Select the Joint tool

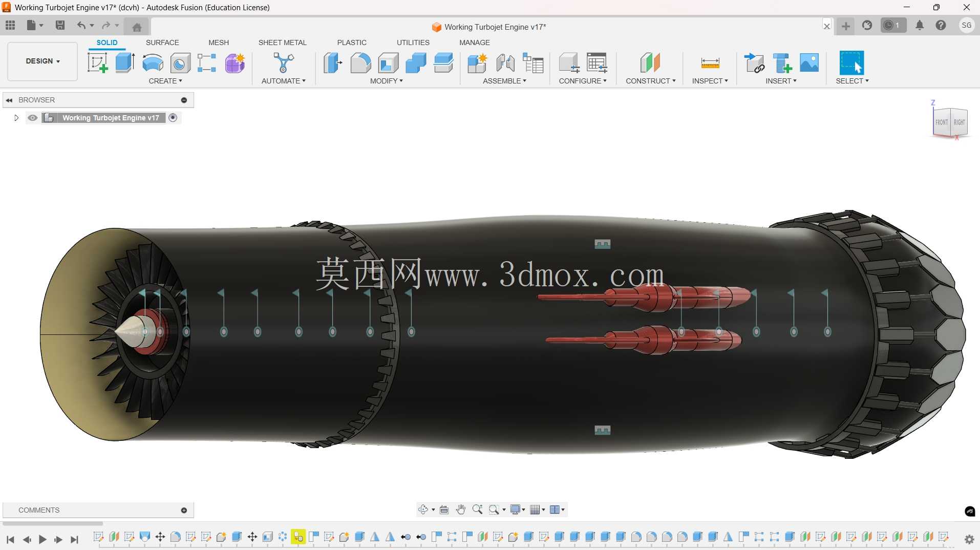tap(505, 63)
